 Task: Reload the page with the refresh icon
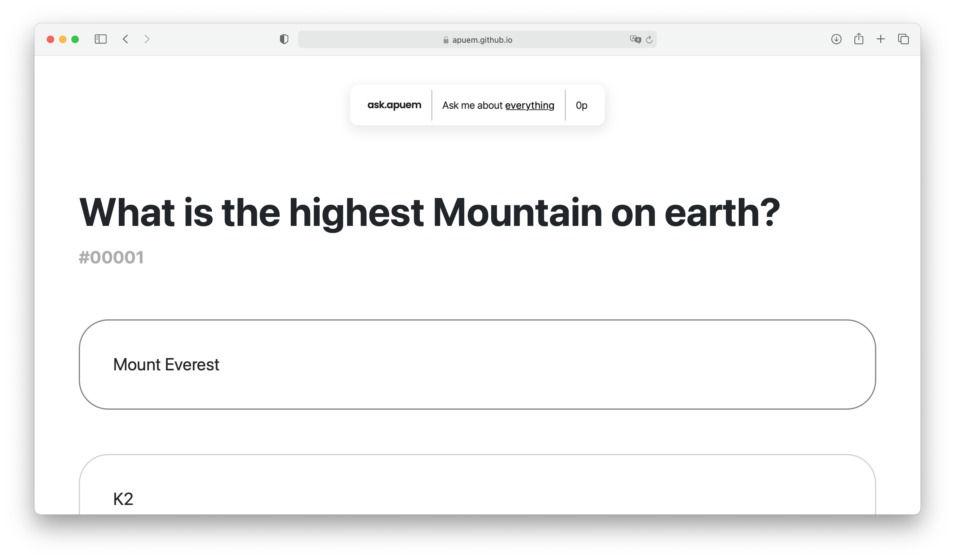pos(649,39)
